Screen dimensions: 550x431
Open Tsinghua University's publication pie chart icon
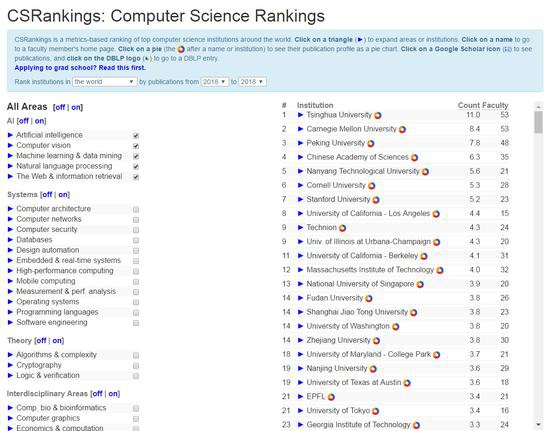(378, 115)
